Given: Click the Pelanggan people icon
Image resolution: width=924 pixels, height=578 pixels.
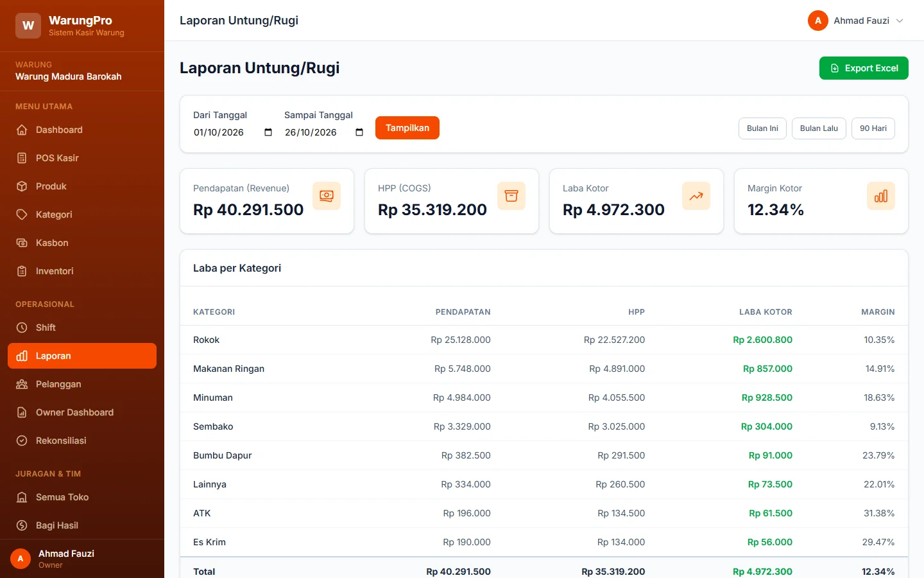Looking at the screenshot, I should click(x=22, y=384).
